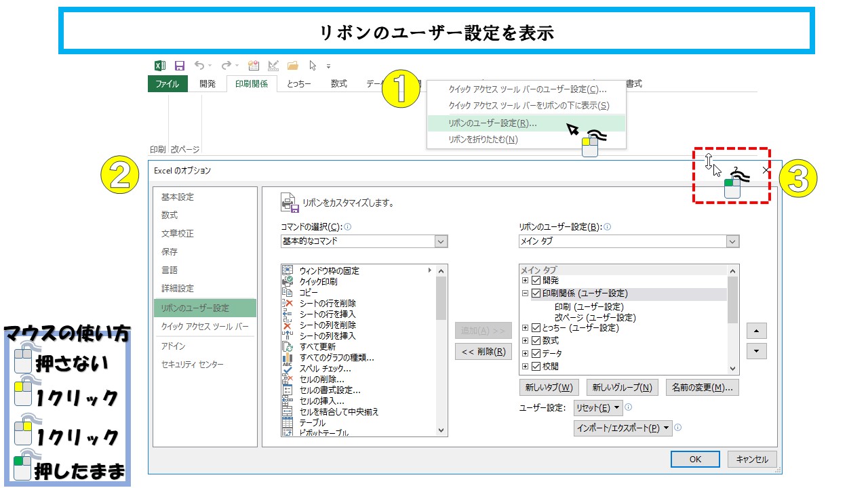Click the << 削除(R) button
Screen dimensions: 868x488
coord(484,351)
